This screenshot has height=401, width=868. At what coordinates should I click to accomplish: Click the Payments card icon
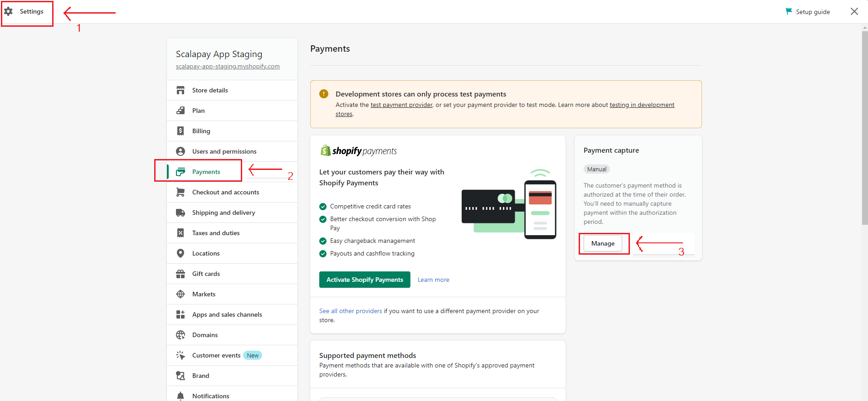[180, 172]
